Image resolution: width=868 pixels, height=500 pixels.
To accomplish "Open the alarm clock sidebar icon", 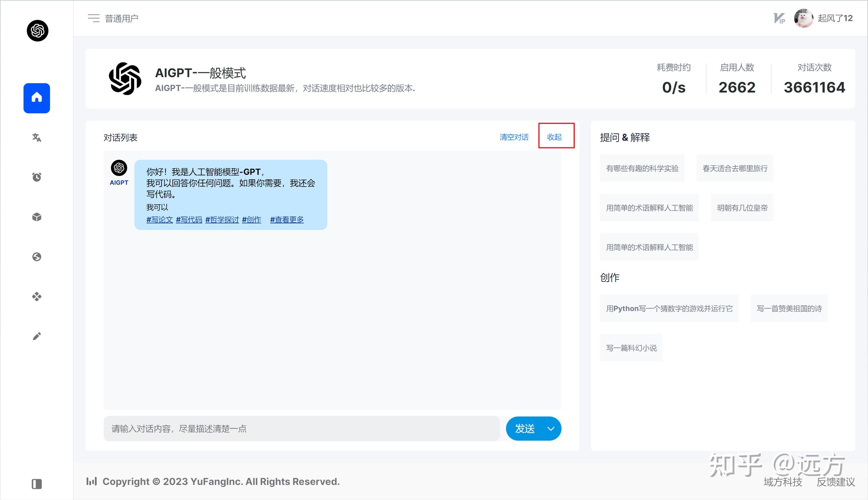I will pos(37,177).
